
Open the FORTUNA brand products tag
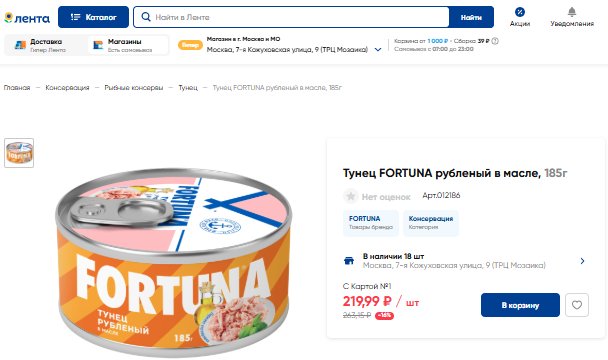tap(371, 223)
